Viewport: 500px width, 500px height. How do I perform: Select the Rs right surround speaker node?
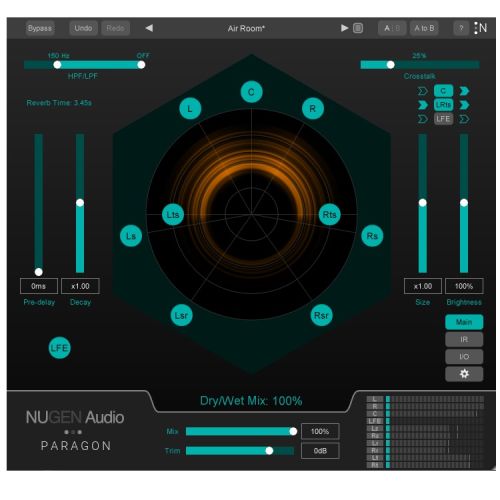click(372, 236)
